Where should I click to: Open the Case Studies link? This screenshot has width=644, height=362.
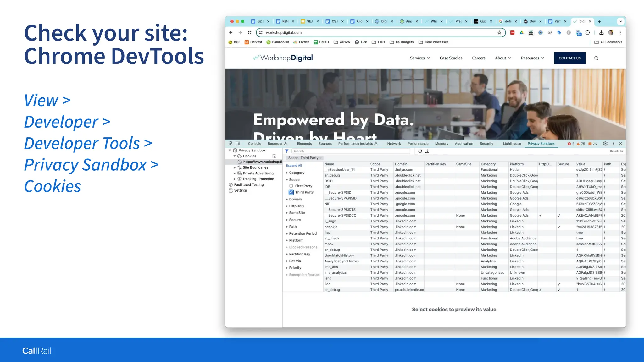click(x=451, y=58)
